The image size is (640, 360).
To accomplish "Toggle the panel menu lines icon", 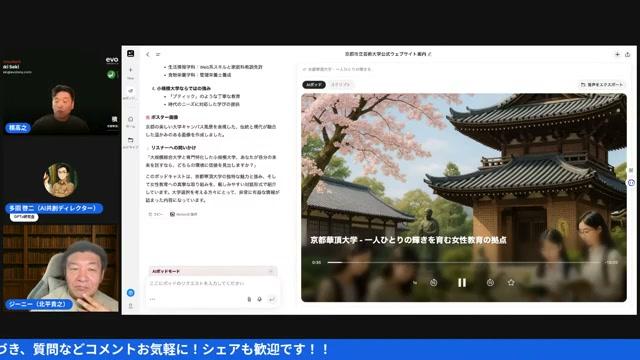I will pos(158,54).
